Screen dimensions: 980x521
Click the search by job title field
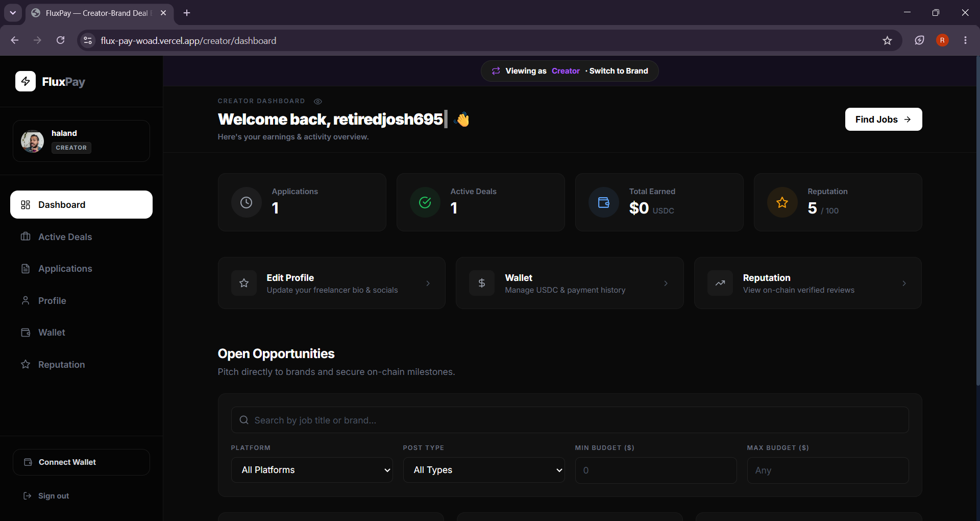tap(570, 420)
